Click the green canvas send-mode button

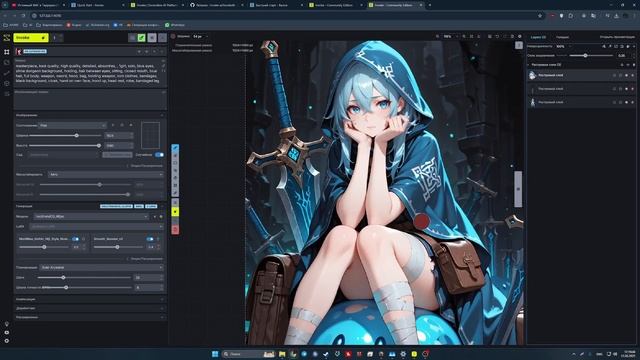coord(141,38)
